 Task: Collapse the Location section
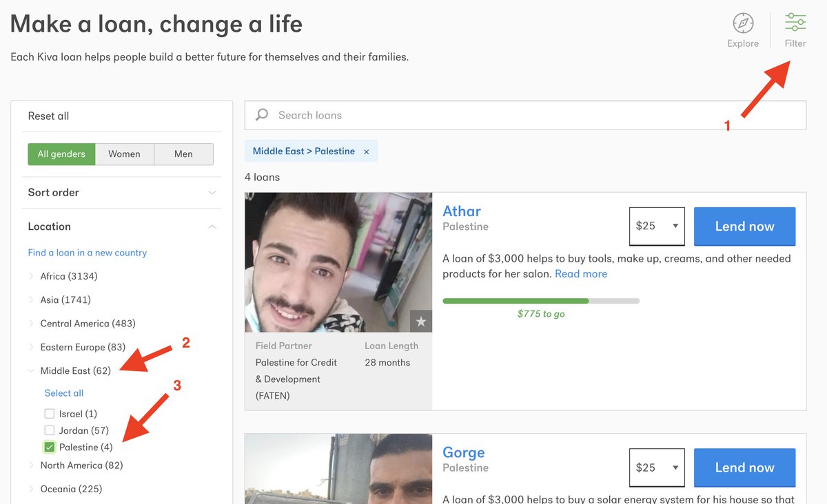coord(122,227)
